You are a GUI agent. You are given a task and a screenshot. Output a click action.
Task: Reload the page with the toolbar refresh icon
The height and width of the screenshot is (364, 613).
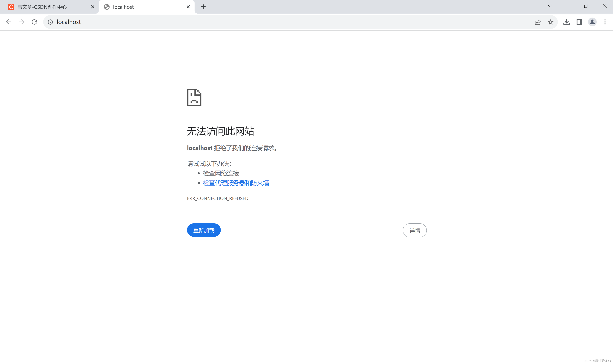click(34, 22)
